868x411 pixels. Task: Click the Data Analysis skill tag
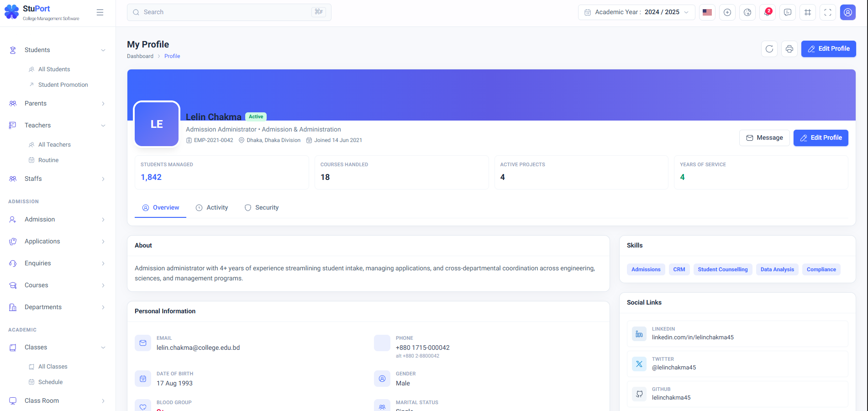click(777, 269)
